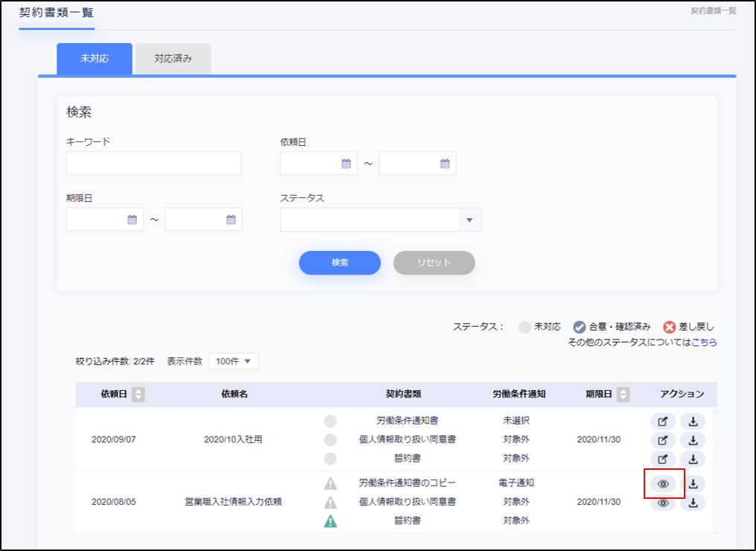The image size is (756, 551).
Task: Click the 絞り込み件数: 2/2件 count text
Action: (x=115, y=361)
